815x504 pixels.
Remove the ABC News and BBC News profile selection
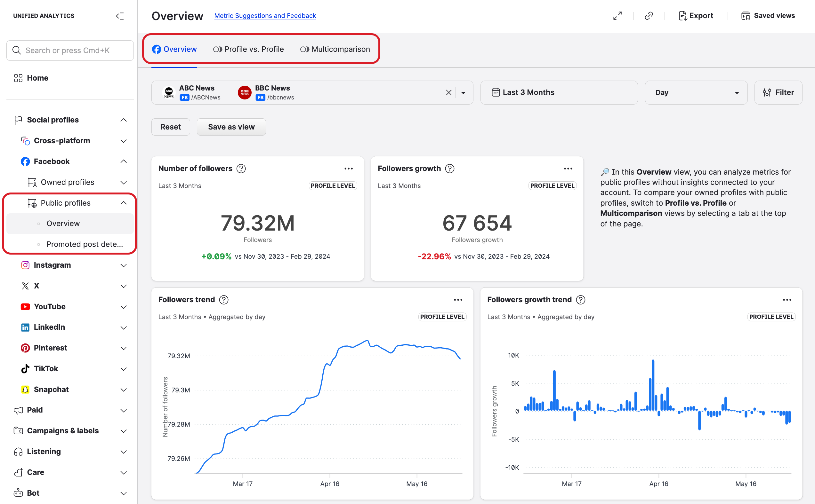448,92
